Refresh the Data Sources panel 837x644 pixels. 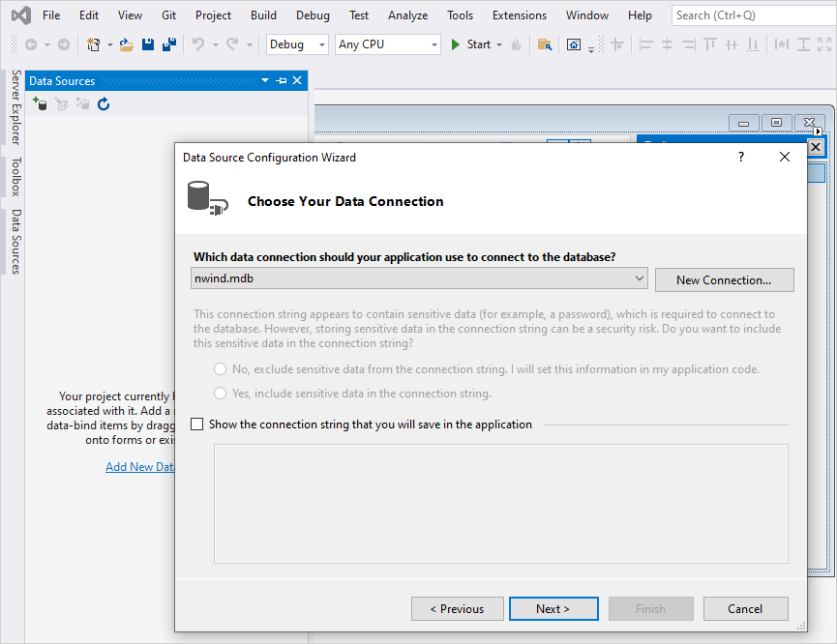(104, 103)
